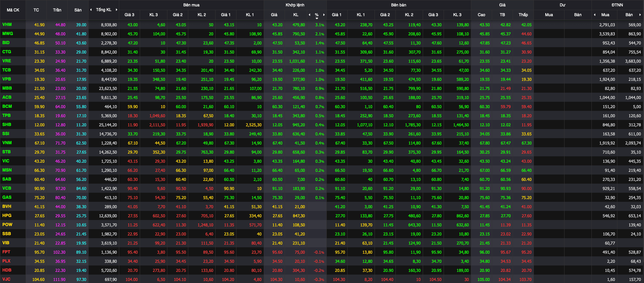Click the left arrow beside Tổng KL

tap(91, 10)
